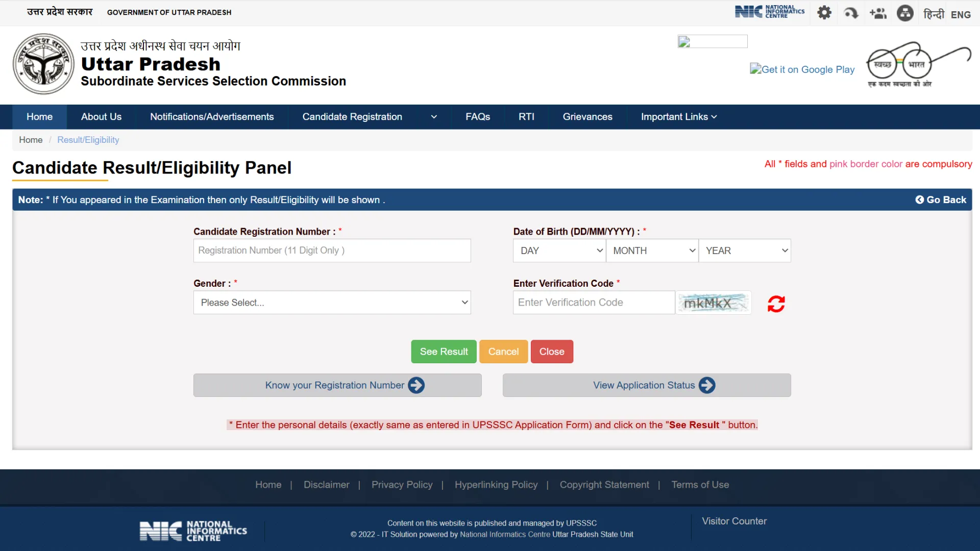The height and width of the screenshot is (551, 980).
Task: Open the DAY dropdown
Action: tap(559, 251)
